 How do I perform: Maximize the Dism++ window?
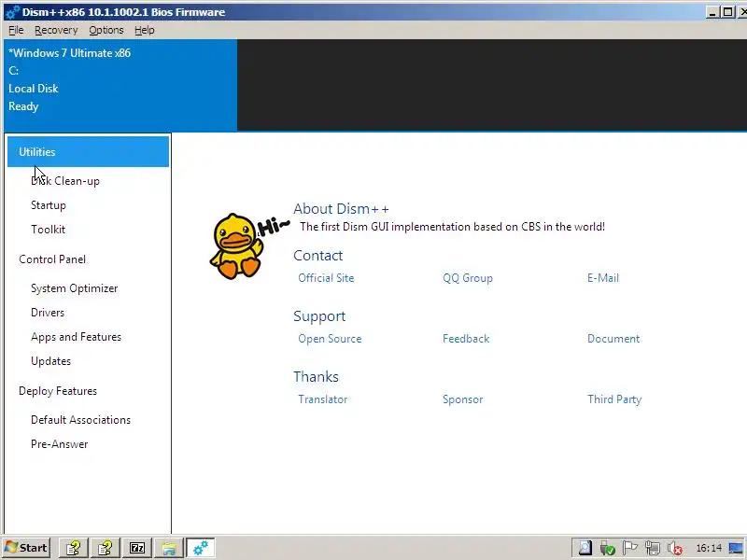pos(728,12)
